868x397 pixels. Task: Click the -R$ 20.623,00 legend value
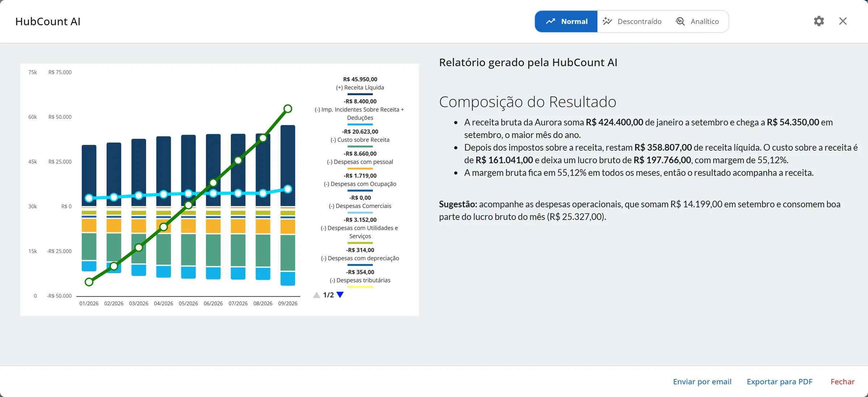point(360,131)
